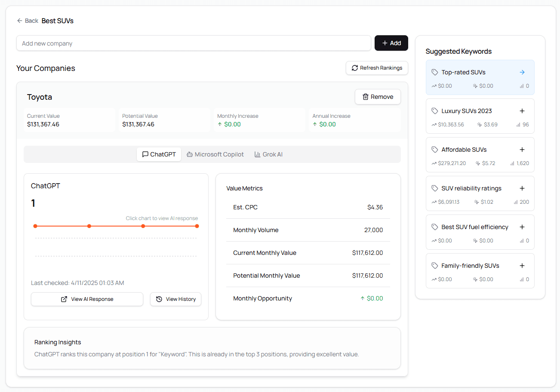Click the Ranking Insights heading
The height and width of the screenshot is (392, 560).
click(58, 342)
